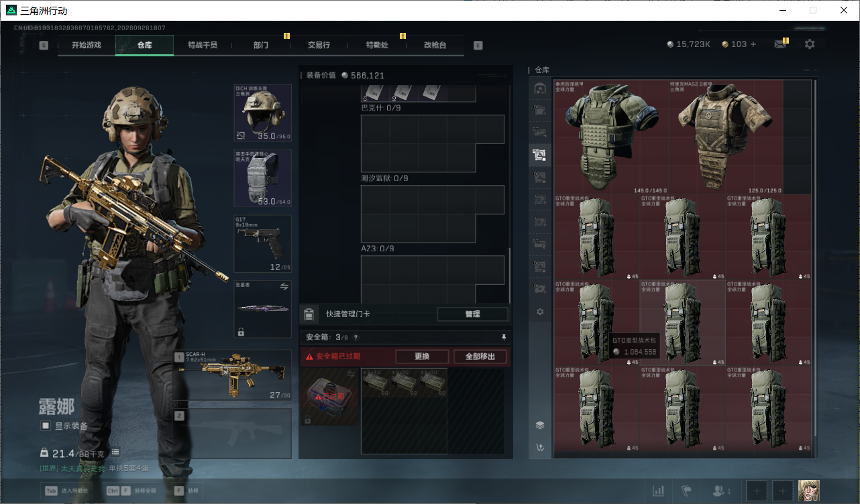Select the 仓库 tab
860x504 pixels.
(144, 45)
